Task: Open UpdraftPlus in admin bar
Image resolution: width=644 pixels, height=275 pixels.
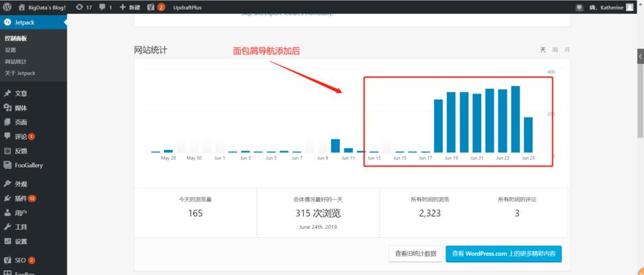Action: 187,8
